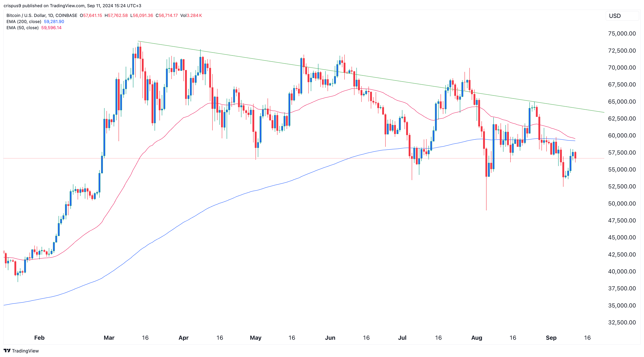
Task: Click the 50,000.00 price axis label
Action: [622, 203]
